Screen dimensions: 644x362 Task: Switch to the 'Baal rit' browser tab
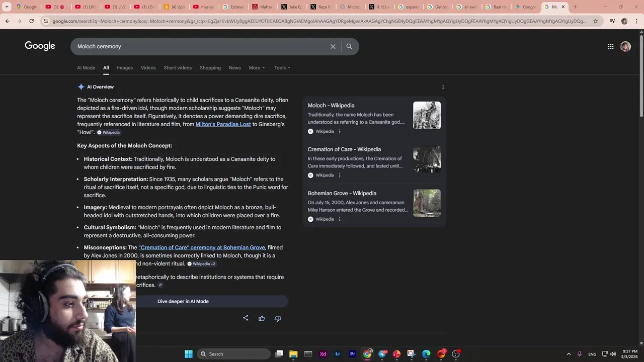coord(496,7)
